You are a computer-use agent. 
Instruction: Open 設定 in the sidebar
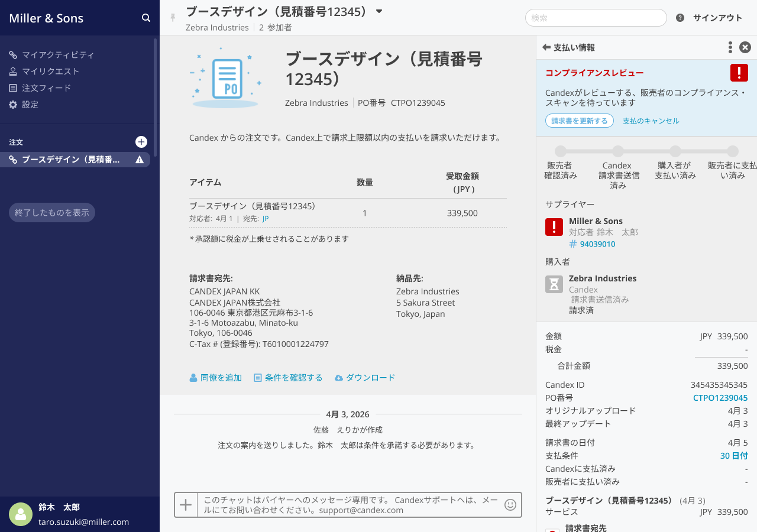(30, 105)
